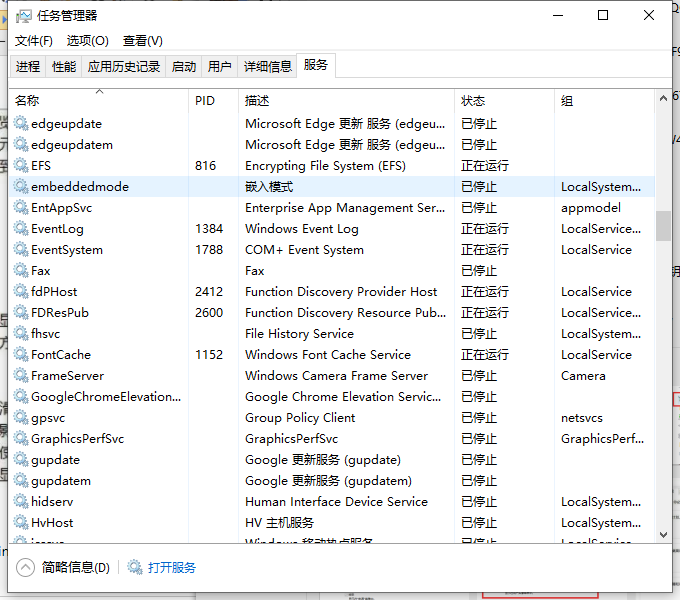Open the 文件(F) menu
Viewport: 680px width, 600px height.
click(33, 41)
